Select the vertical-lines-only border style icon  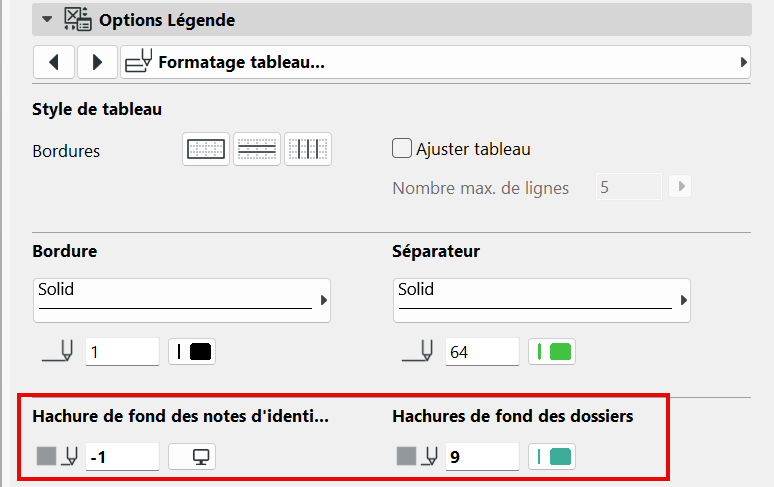pyautogui.click(x=308, y=149)
